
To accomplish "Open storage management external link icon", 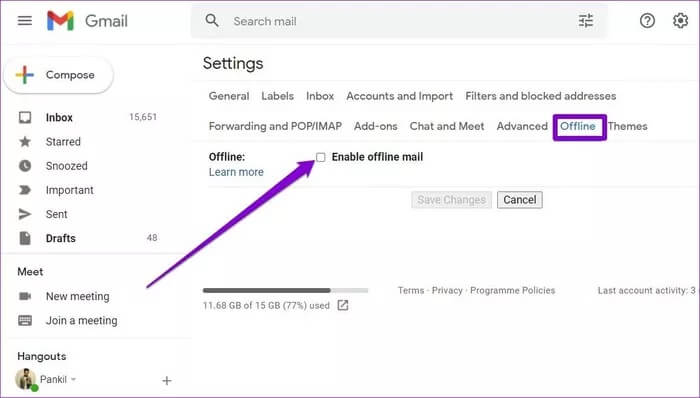I will coord(342,306).
